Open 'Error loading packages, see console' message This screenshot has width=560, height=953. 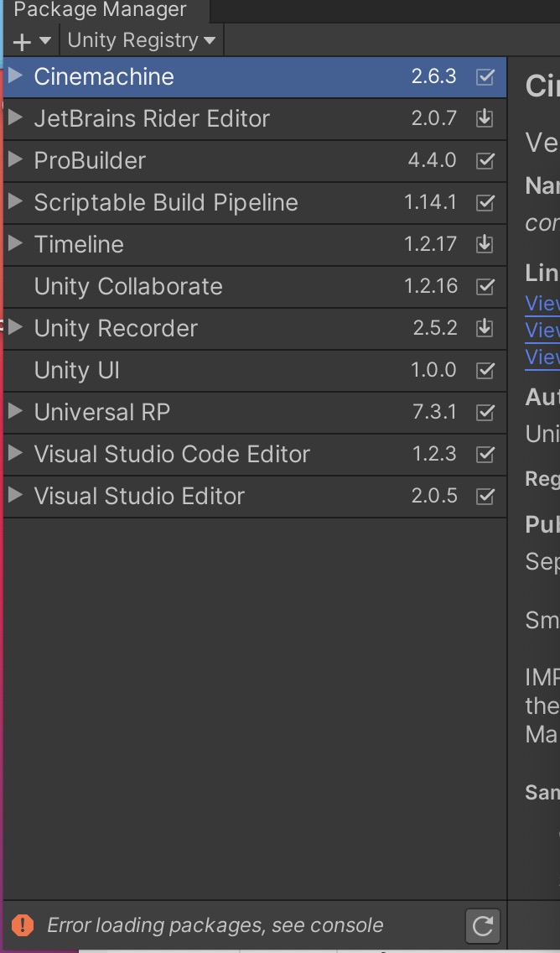[215, 925]
